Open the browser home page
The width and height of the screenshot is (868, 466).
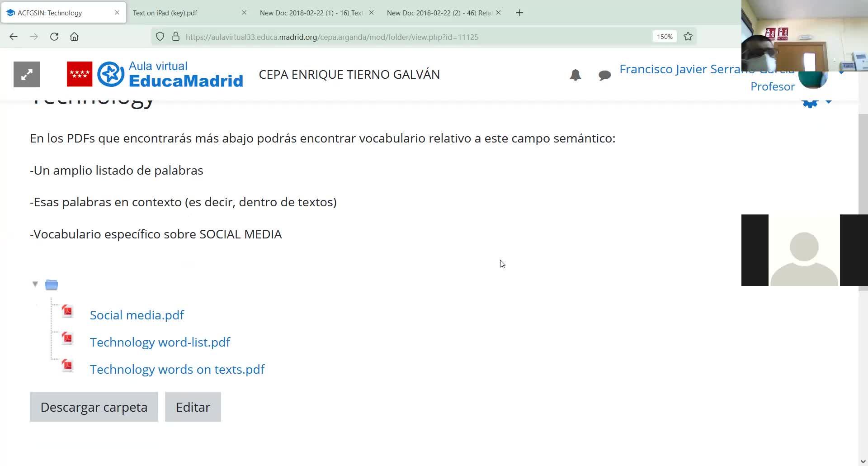click(74, 37)
